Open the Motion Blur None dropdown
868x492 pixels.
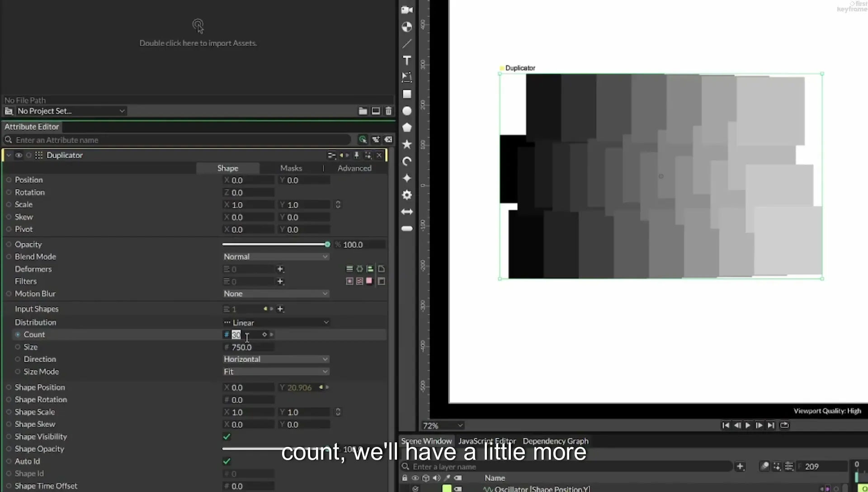point(276,293)
